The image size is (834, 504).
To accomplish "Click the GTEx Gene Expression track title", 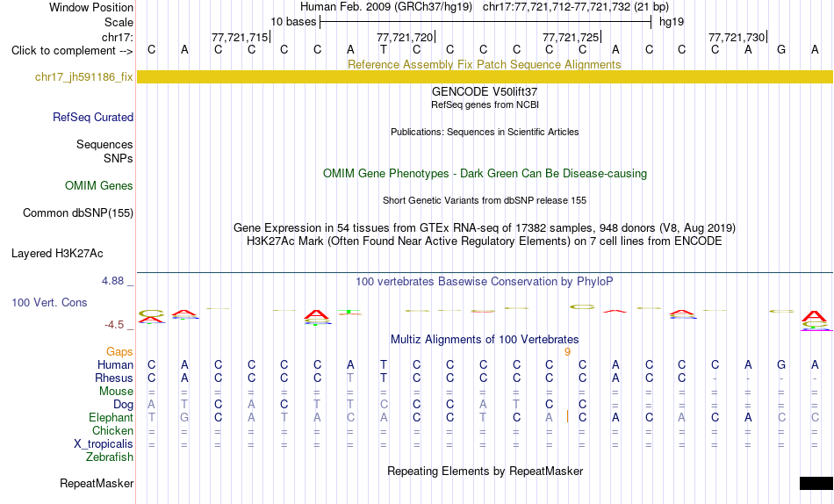I will pyautogui.click(x=485, y=227).
